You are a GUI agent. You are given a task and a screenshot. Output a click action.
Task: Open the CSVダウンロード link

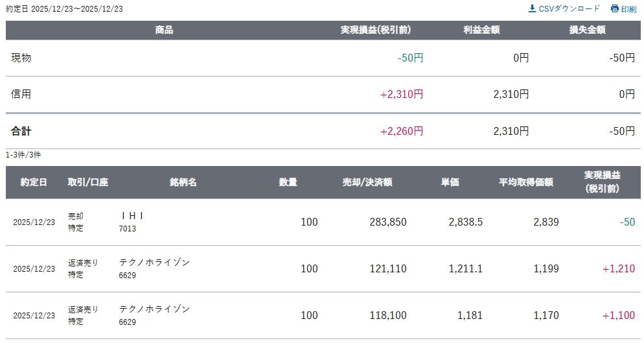coord(569,8)
